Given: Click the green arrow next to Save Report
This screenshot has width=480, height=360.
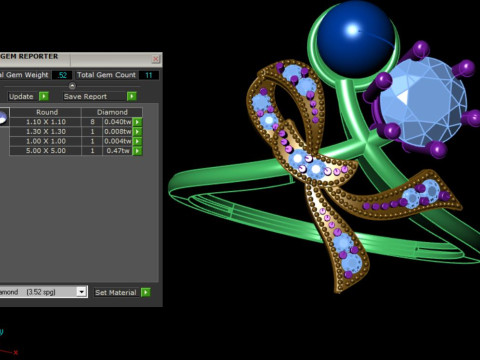Looking at the screenshot, I should pyautogui.click(x=132, y=96).
